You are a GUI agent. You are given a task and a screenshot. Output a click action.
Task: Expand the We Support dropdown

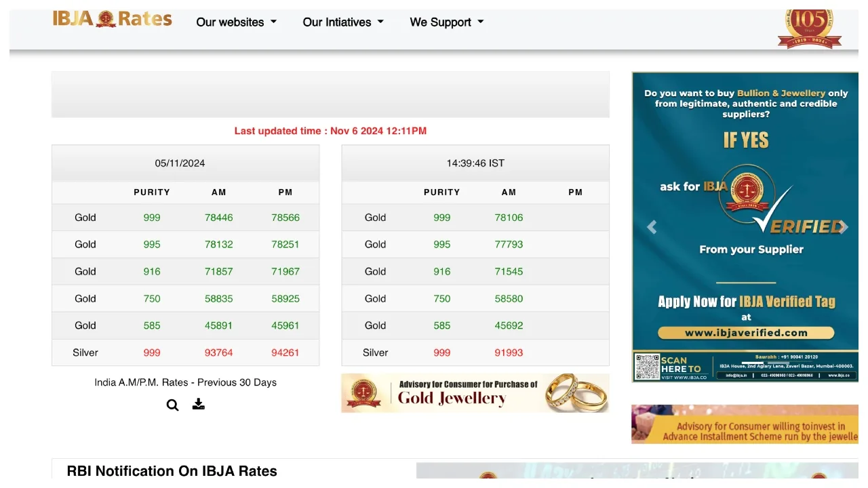point(447,22)
